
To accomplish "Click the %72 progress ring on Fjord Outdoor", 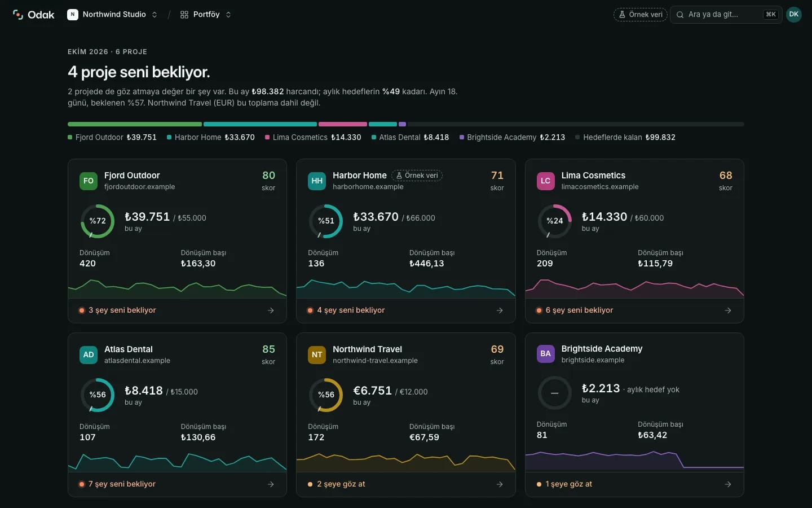I will [x=98, y=221].
